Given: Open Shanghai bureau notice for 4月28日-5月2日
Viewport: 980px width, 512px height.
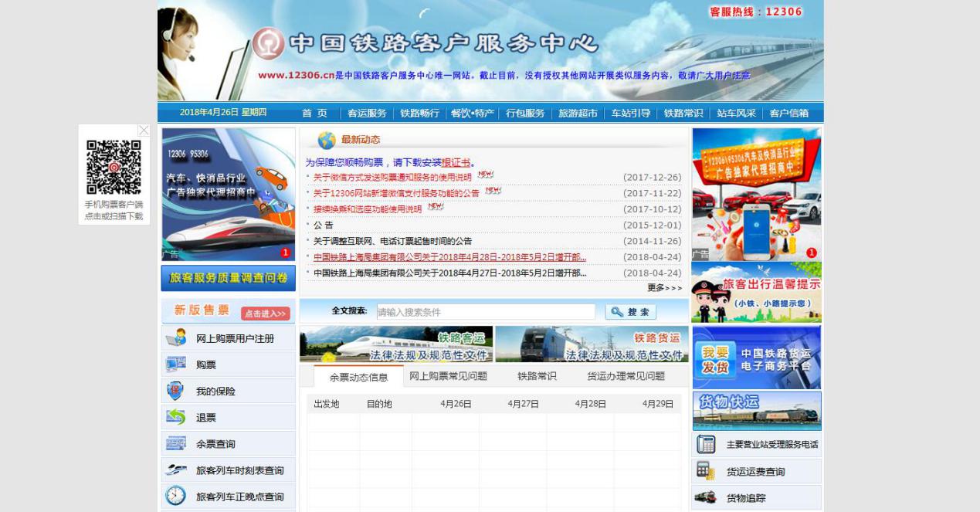Looking at the screenshot, I should 449,257.
